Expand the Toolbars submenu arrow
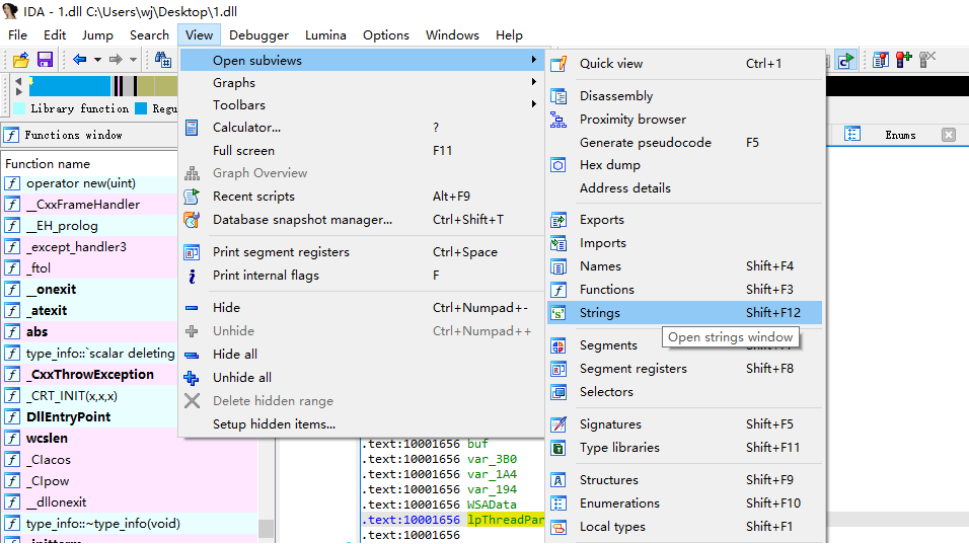 coord(533,104)
